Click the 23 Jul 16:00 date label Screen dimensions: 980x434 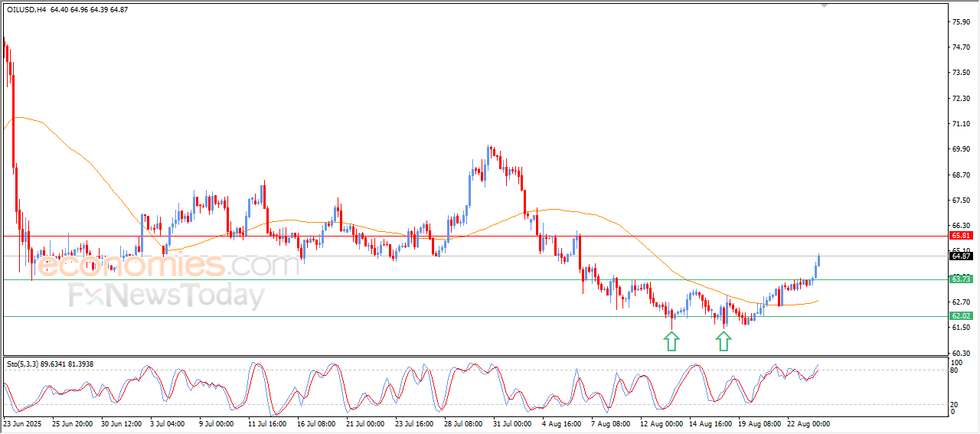pos(415,423)
